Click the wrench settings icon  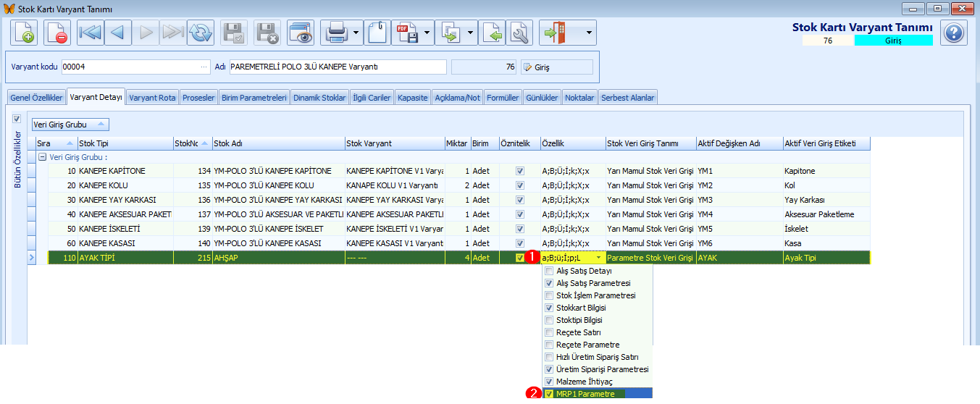(x=519, y=33)
